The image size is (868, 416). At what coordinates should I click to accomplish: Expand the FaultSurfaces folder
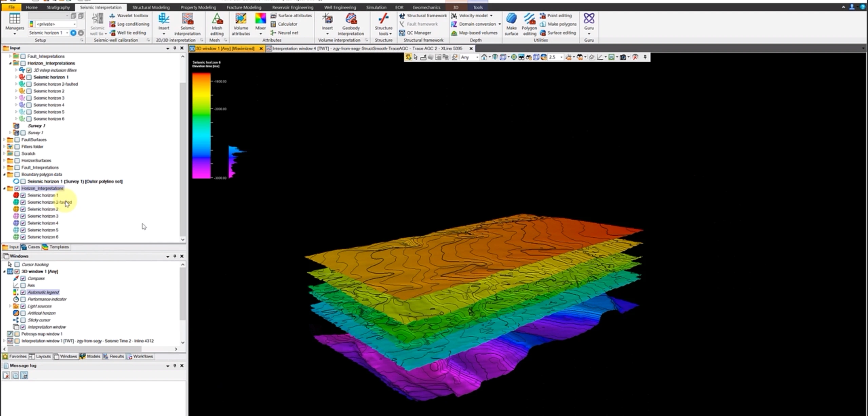pos(4,140)
